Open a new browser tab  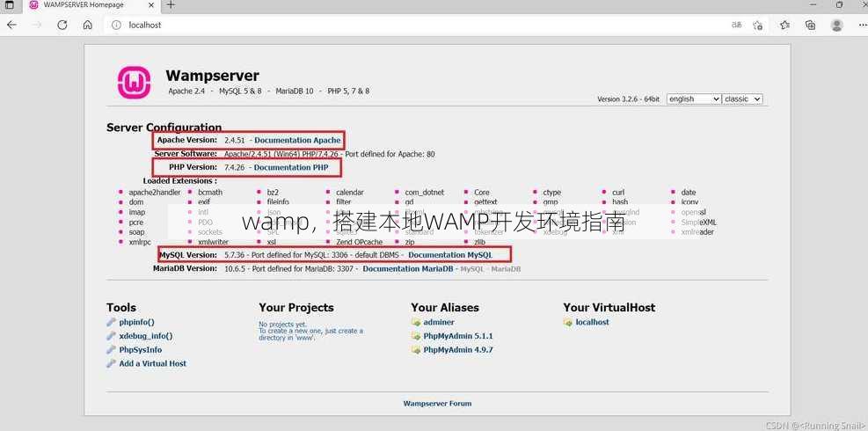171,5
